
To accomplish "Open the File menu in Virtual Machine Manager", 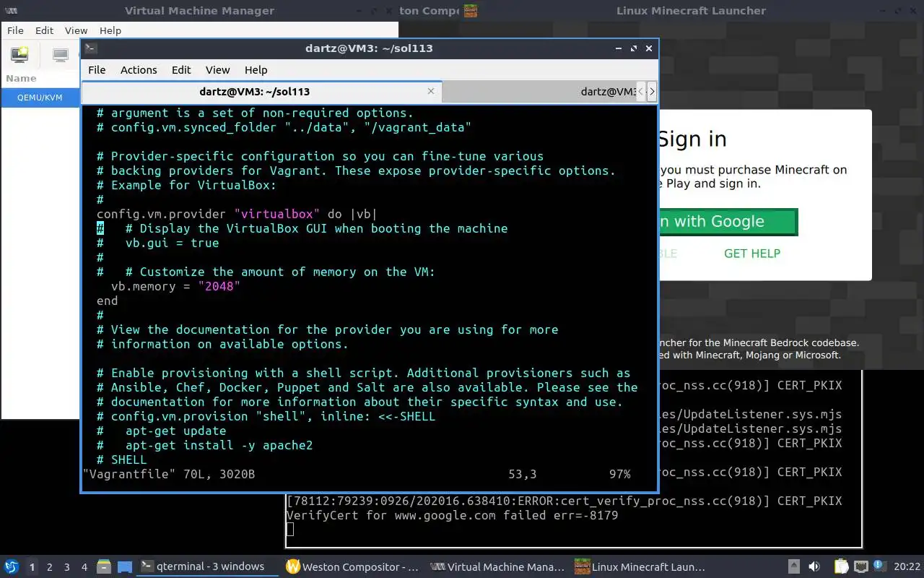I will coord(15,30).
